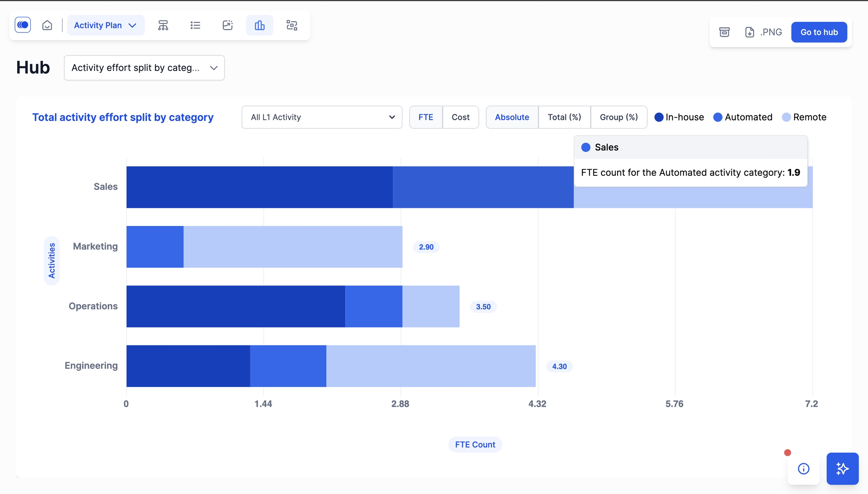Click the archive box icon
Screen dimensions: 868x494
[x=724, y=32]
